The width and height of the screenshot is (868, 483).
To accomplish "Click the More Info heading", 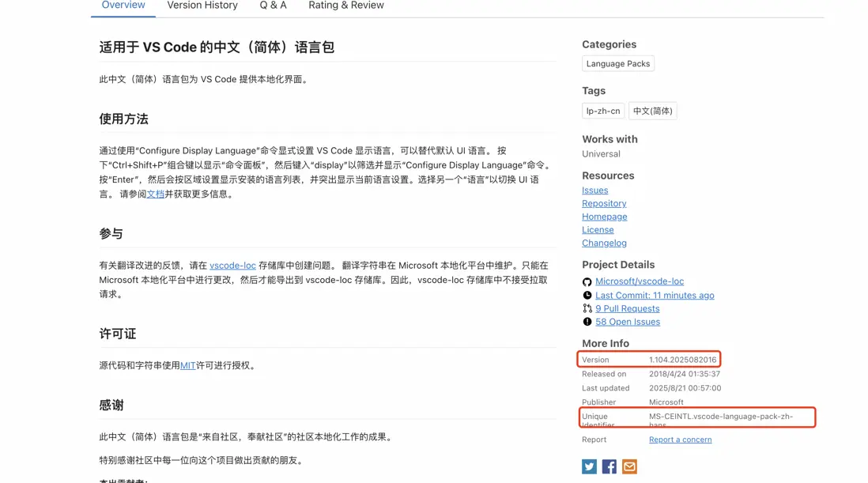I will click(605, 344).
